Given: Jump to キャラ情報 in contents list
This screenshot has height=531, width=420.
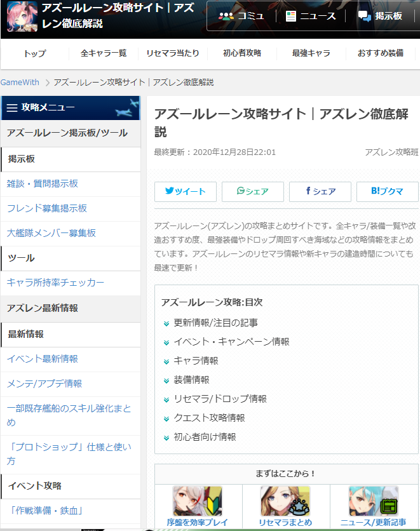Looking at the screenshot, I should [x=196, y=361].
